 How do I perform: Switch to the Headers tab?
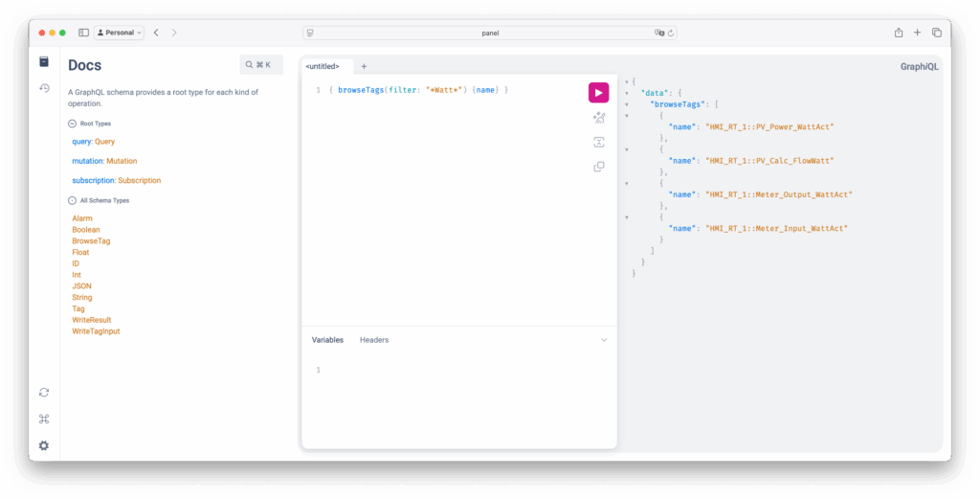(x=374, y=340)
